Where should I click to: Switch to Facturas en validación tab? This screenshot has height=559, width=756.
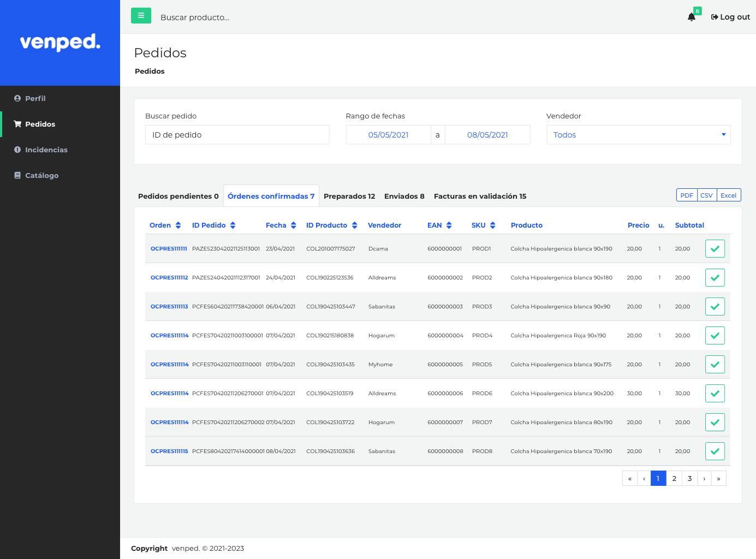(x=480, y=196)
